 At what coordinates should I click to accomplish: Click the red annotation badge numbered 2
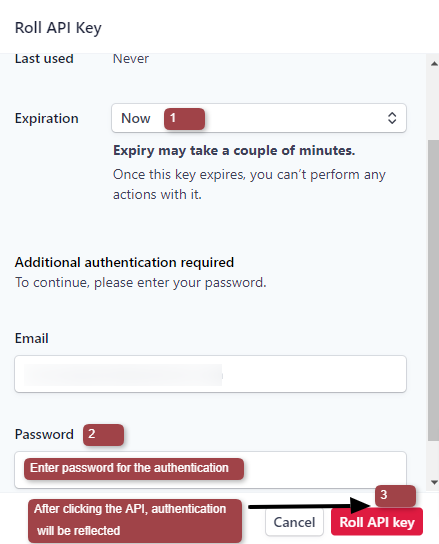(x=103, y=434)
